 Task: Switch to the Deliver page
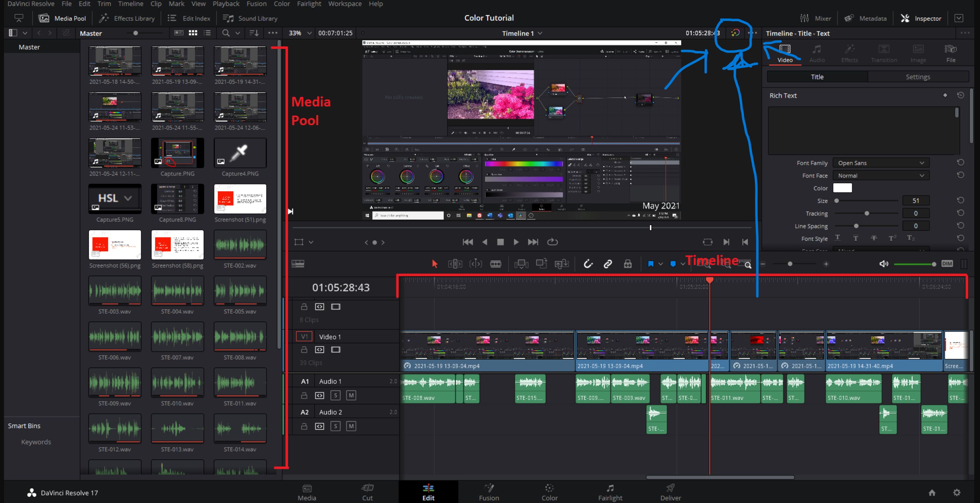670,492
